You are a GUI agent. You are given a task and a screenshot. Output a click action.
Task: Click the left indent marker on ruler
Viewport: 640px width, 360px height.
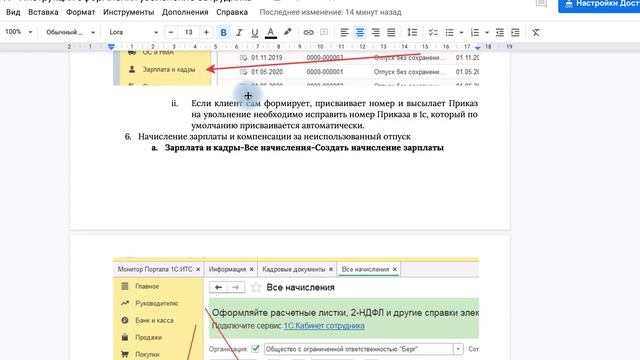(x=111, y=47)
